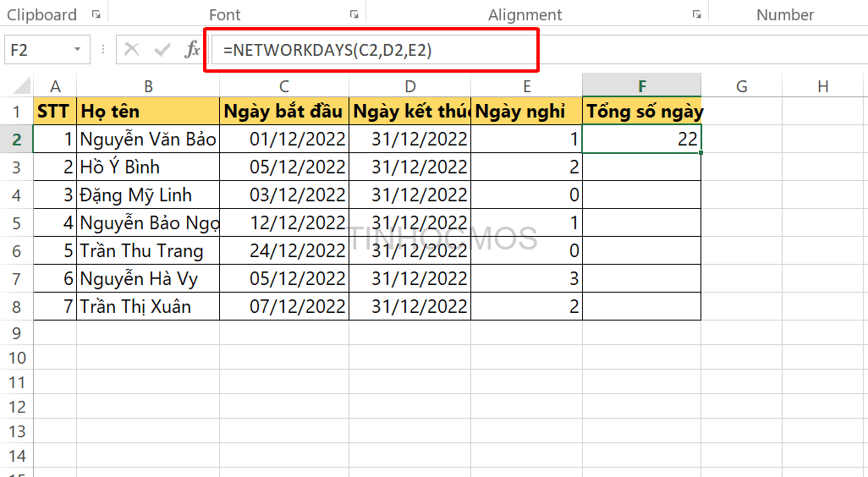Select row 1 header
The height and width of the screenshot is (477, 868).
click(x=17, y=112)
